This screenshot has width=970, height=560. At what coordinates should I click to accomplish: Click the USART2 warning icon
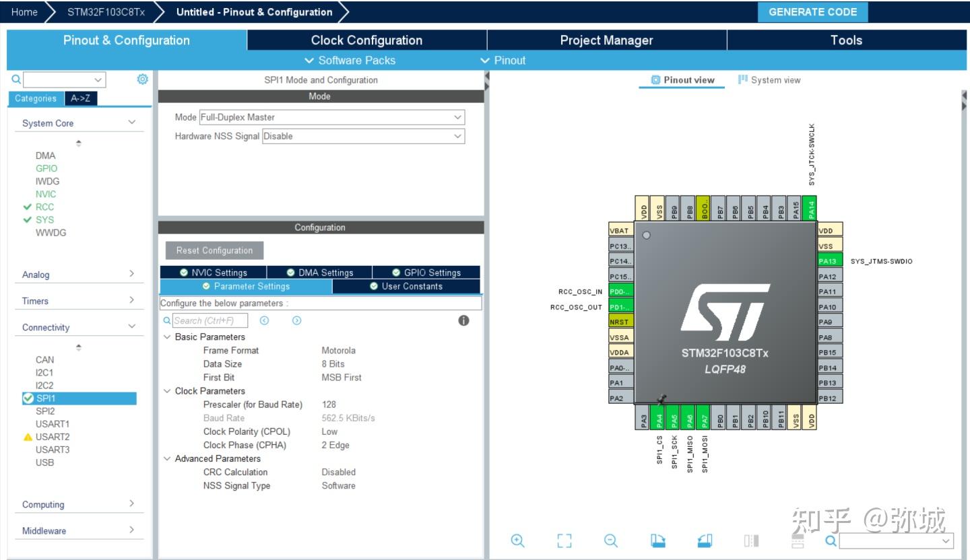pyautogui.click(x=28, y=437)
